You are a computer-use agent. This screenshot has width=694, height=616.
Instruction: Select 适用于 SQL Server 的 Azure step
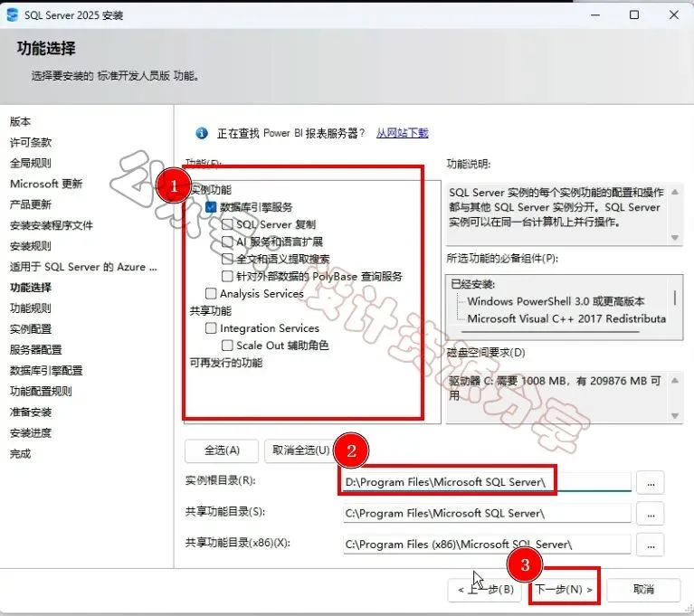coord(83,267)
